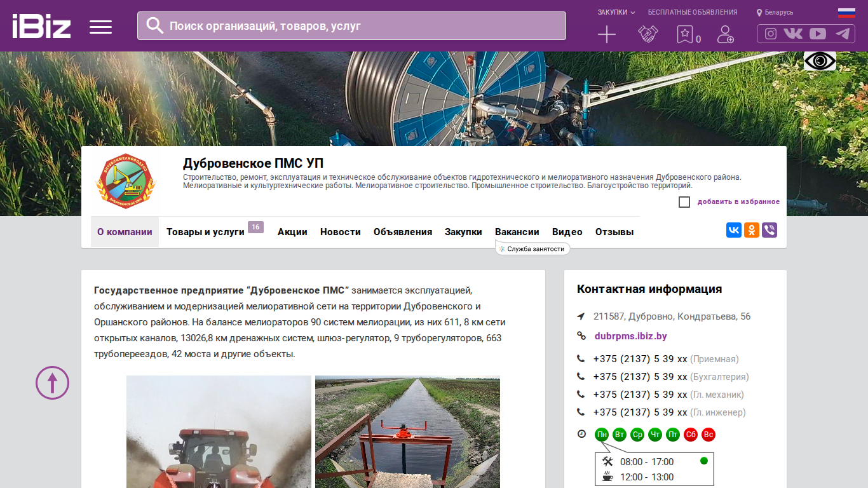
Task: Open the Беларусь region selector
Action: click(x=775, y=13)
